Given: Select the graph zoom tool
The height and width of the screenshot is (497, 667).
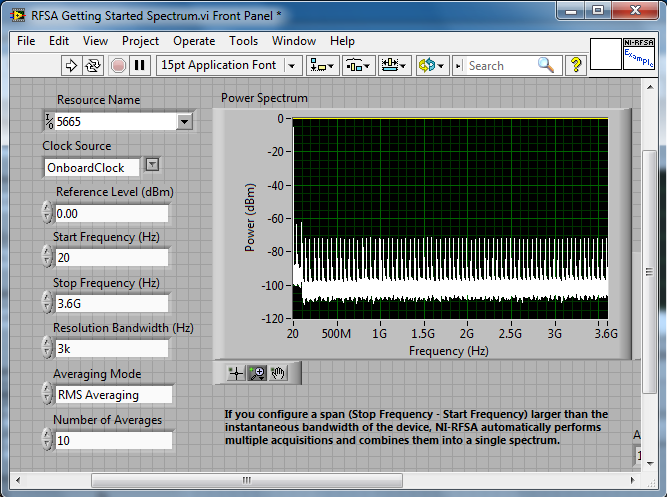Looking at the screenshot, I should [256, 373].
